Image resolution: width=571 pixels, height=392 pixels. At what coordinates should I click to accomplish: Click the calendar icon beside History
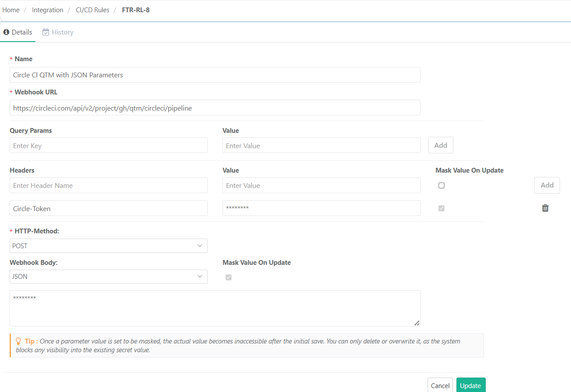pyautogui.click(x=45, y=32)
